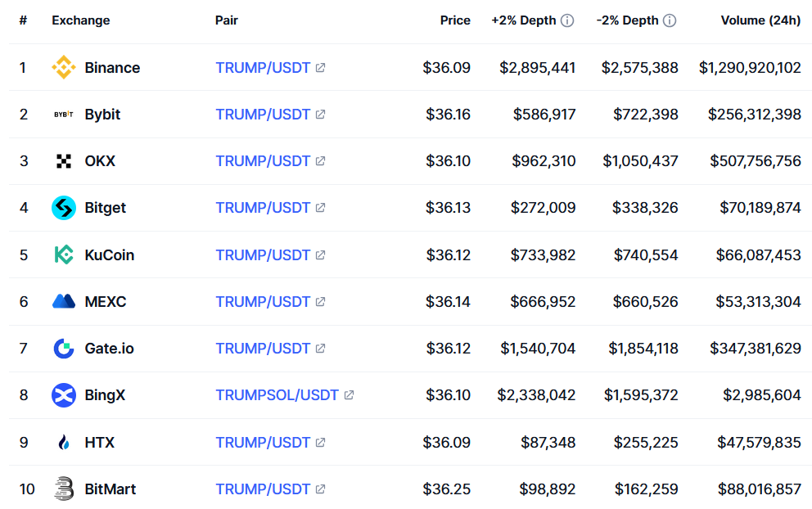Click the Binance exchange logo icon
This screenshot has width=812, height=509.
(64, 67)
